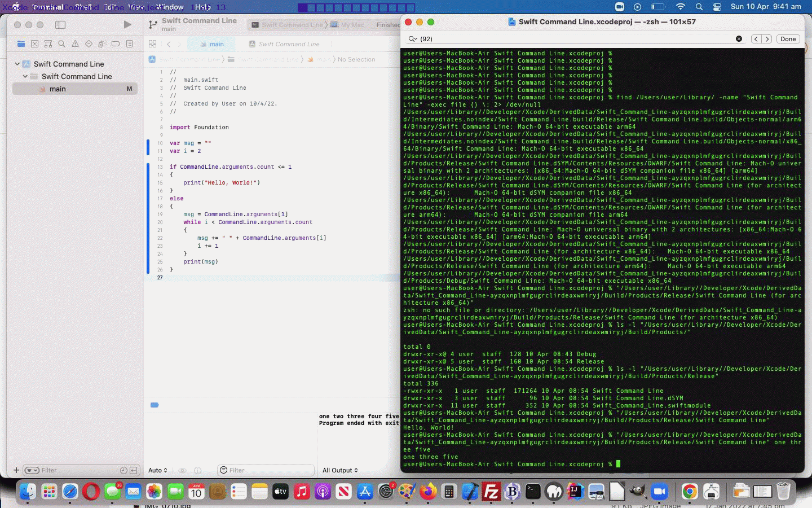Open Xcode from the Dock

pos(470,492)
